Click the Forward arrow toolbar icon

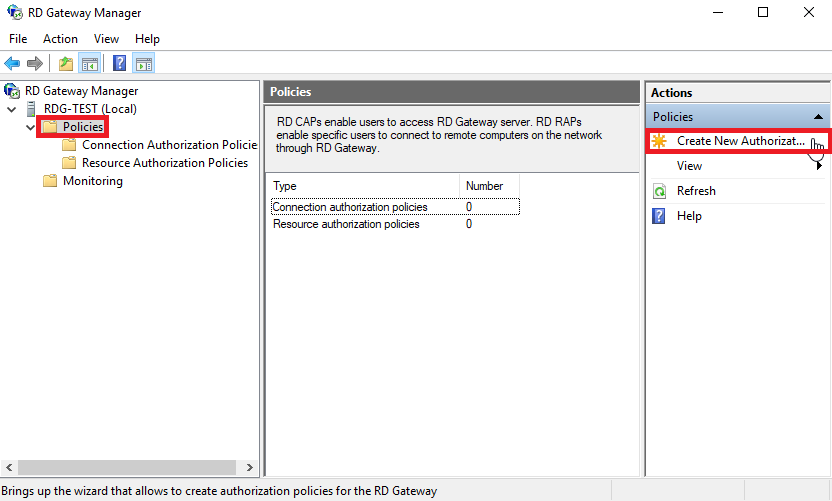[34, 64]
